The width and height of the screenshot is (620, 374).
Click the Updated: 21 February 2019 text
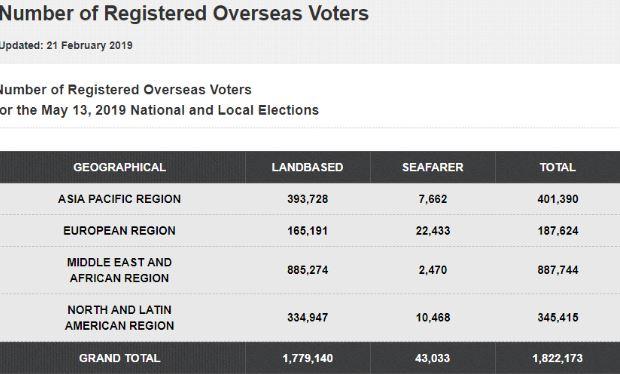pos(66,45)
